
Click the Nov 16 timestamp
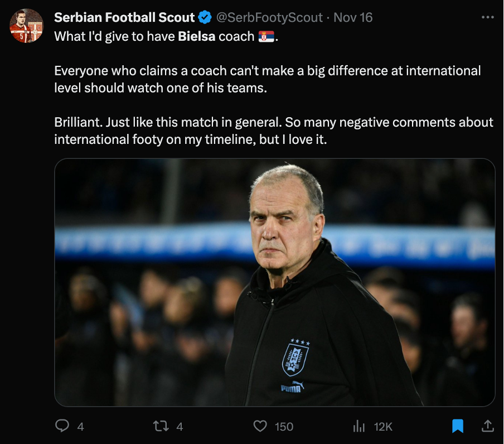(x=353, y=18)
